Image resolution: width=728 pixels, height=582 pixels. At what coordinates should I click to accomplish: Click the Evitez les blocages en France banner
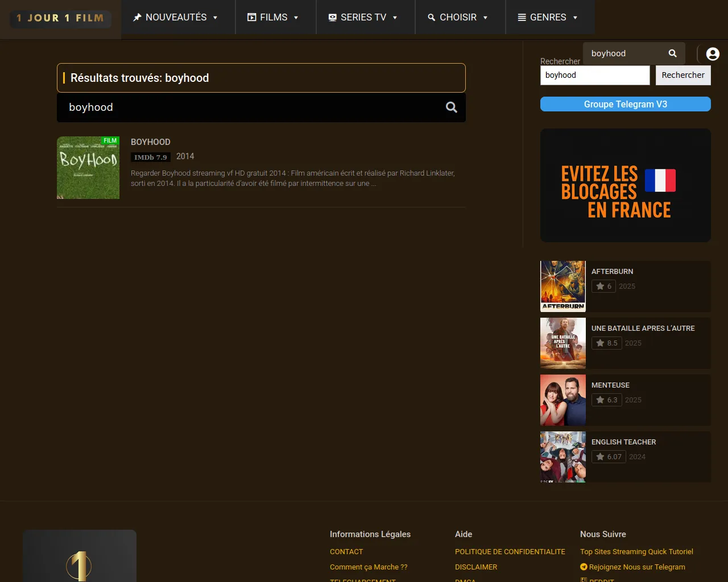point(626,185)
